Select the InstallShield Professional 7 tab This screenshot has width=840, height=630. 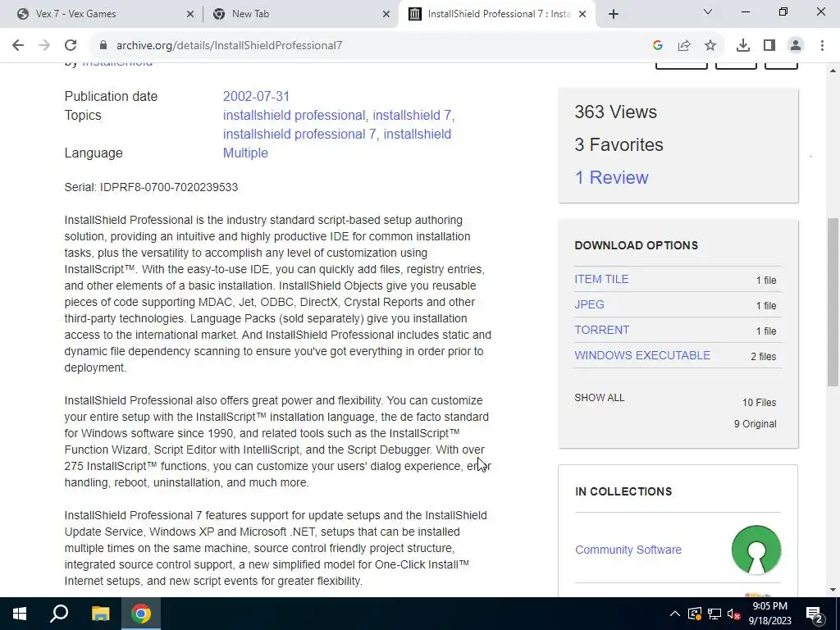495,14
